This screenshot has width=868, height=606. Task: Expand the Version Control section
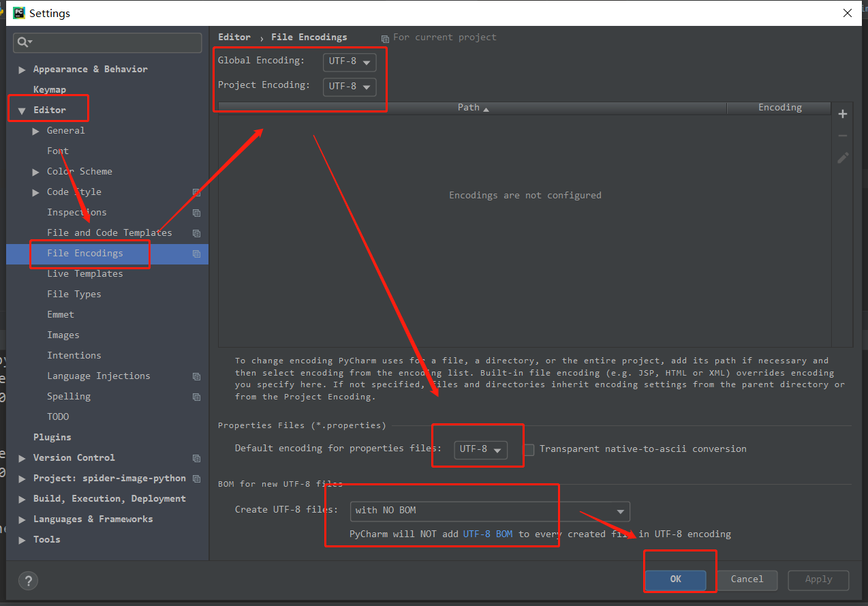pos(22,458)
